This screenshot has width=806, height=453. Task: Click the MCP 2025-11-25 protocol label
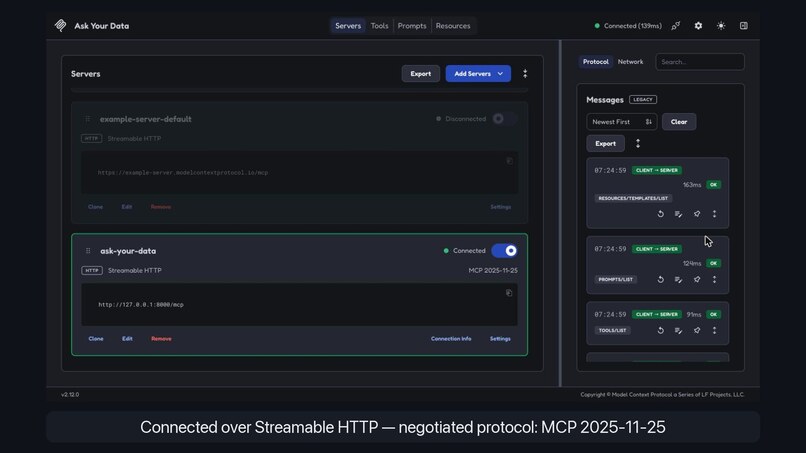pos(493,270)
